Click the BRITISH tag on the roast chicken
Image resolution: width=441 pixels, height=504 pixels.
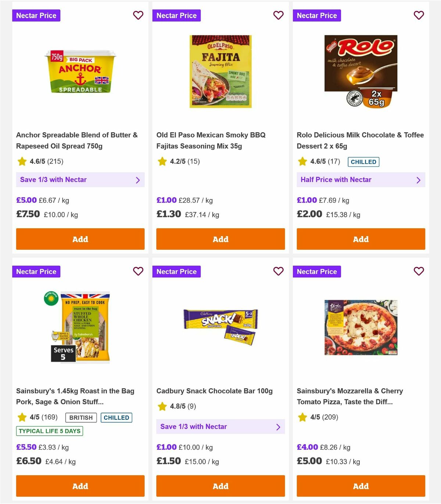80,418
